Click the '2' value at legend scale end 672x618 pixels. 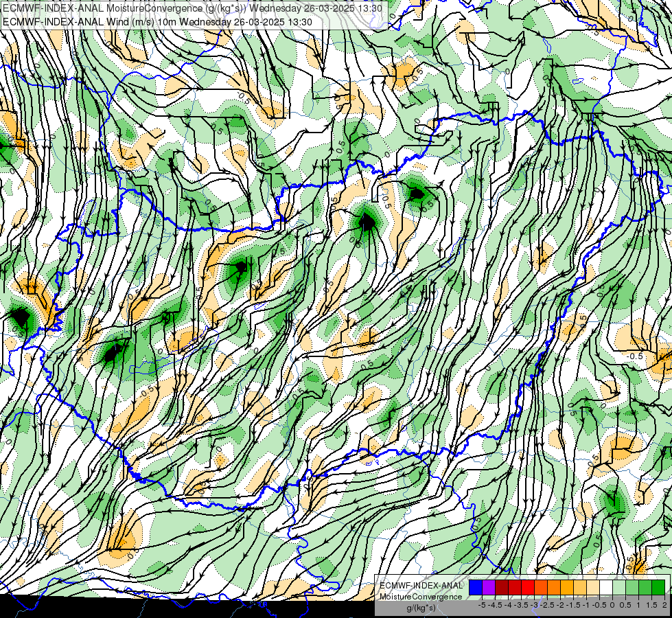664,605
